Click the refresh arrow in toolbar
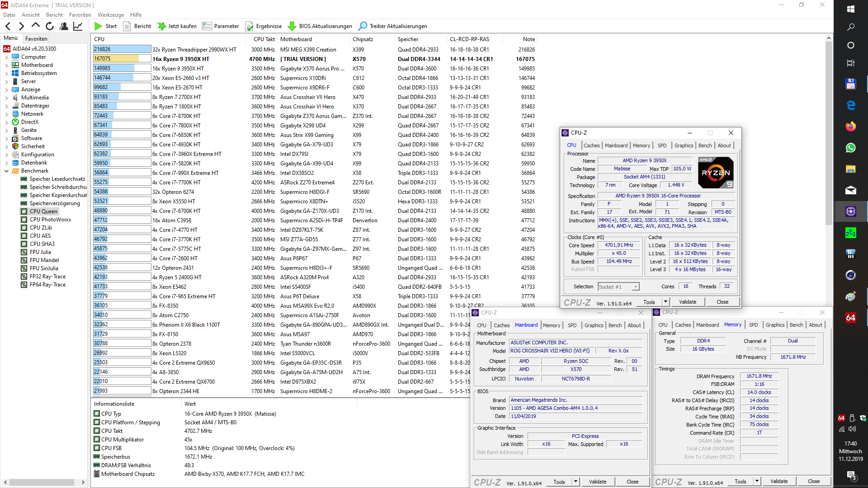Image resolution: width=868 pixels, height=488 pixels. pos(50,26)
